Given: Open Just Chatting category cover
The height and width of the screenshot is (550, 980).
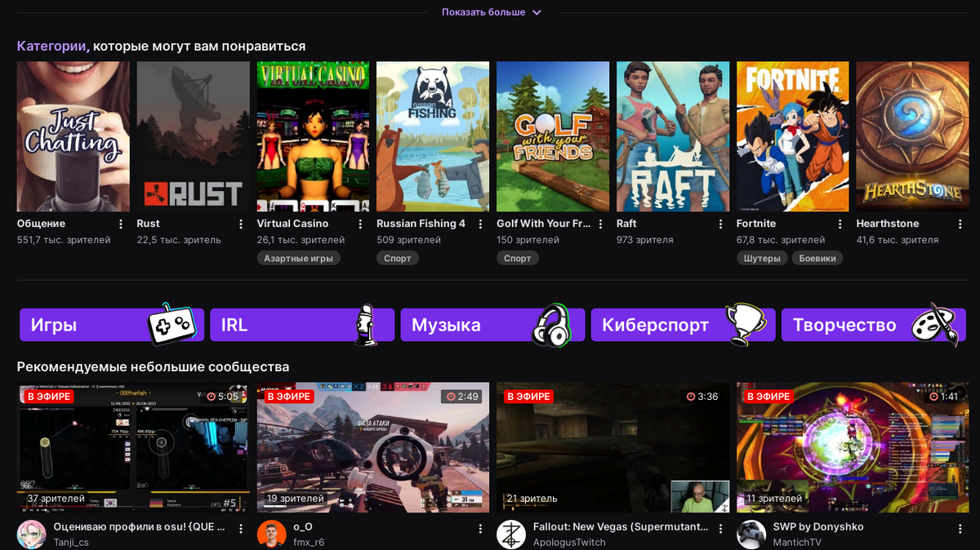Looking at the screenshot, I should point(73,137).
